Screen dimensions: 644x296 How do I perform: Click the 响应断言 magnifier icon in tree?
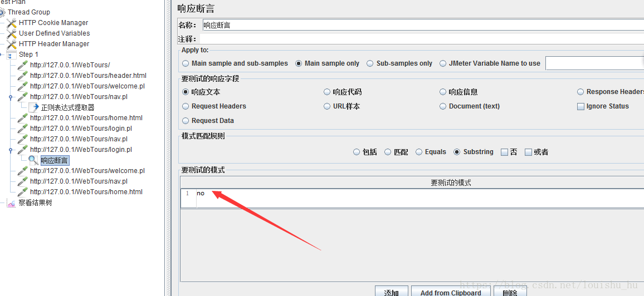click(33, 160)
